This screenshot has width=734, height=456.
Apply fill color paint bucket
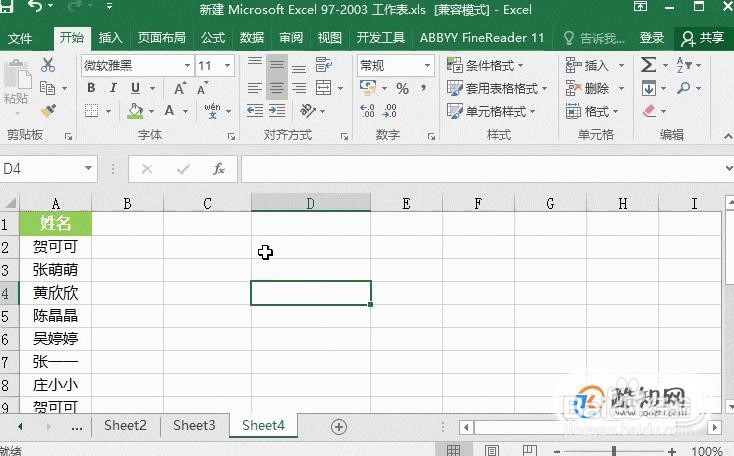click(135, 111)
